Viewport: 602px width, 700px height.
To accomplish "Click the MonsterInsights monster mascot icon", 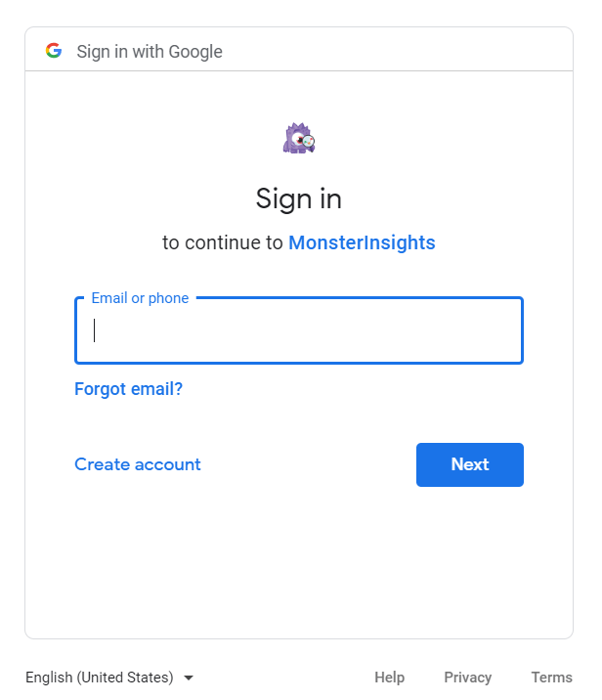I will pos(298,139).
